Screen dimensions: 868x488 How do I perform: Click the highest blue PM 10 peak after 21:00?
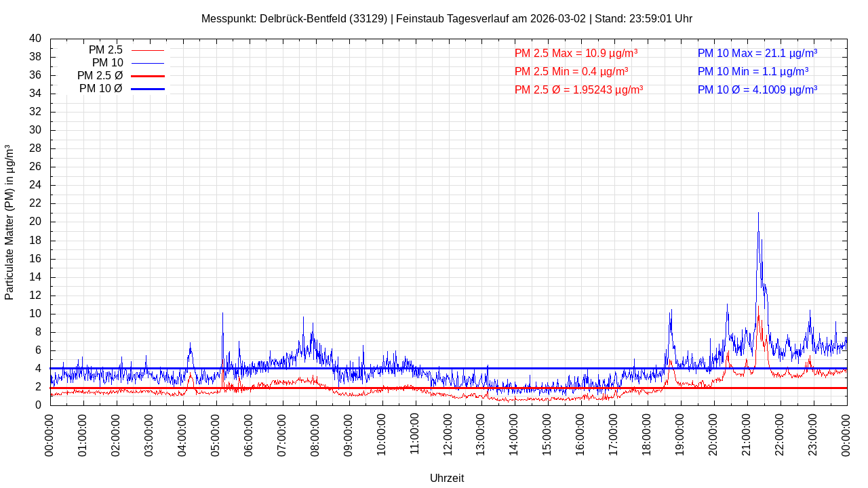758,214
